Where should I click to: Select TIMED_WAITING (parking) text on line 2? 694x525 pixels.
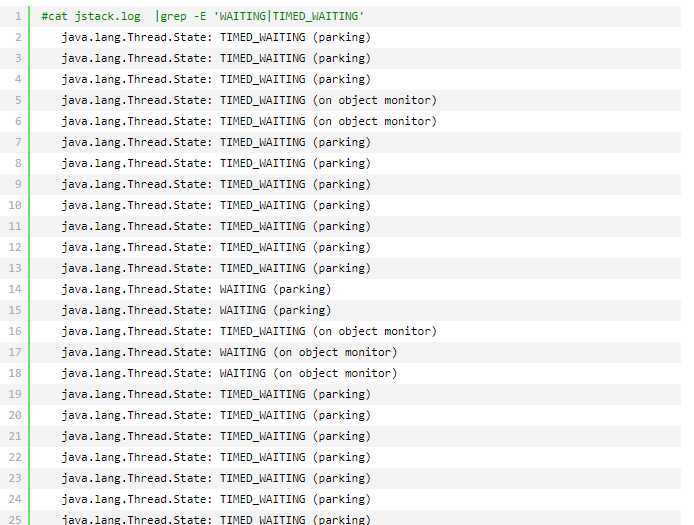(x=295, y=37)
